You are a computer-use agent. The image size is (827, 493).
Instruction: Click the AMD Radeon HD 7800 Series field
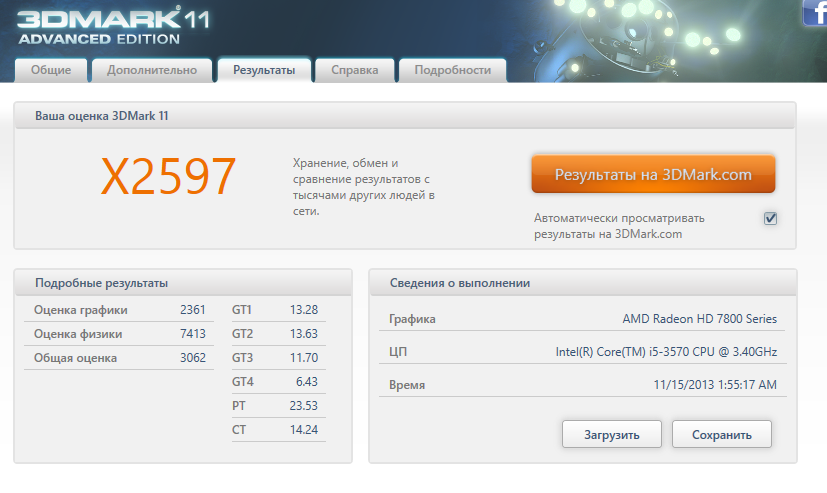click(699, 319)
